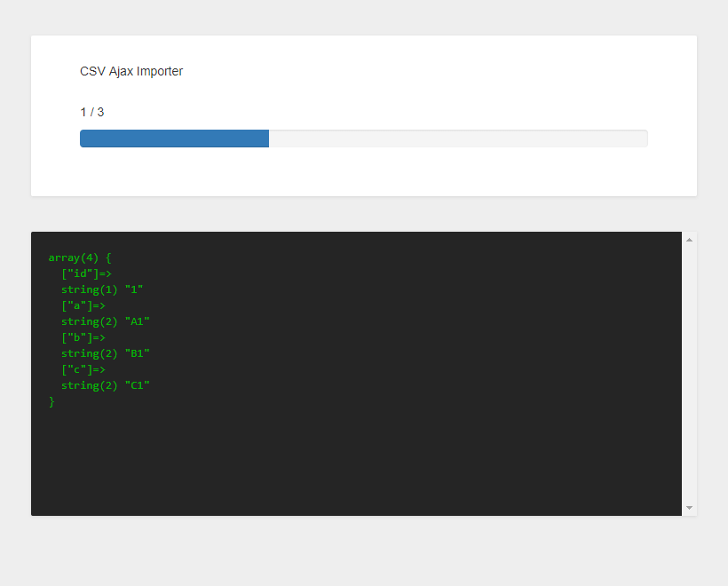Click the "CSV Ajax Importer" heading

pos(131,71)
